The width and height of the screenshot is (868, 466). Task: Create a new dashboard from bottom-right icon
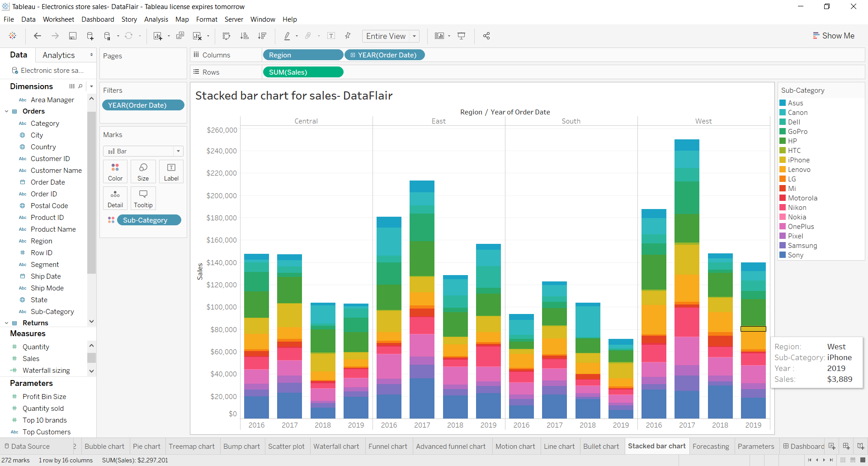click(846, 446)
